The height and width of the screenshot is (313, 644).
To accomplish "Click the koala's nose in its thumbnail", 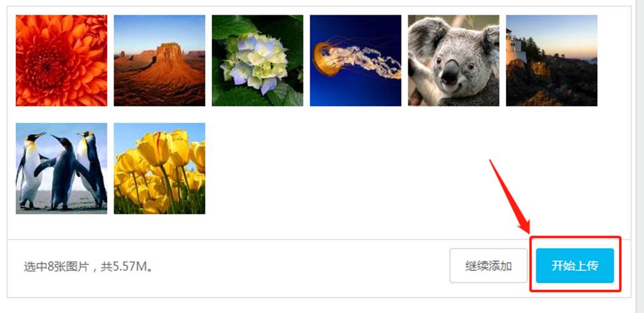I will [x=450, y=73].
